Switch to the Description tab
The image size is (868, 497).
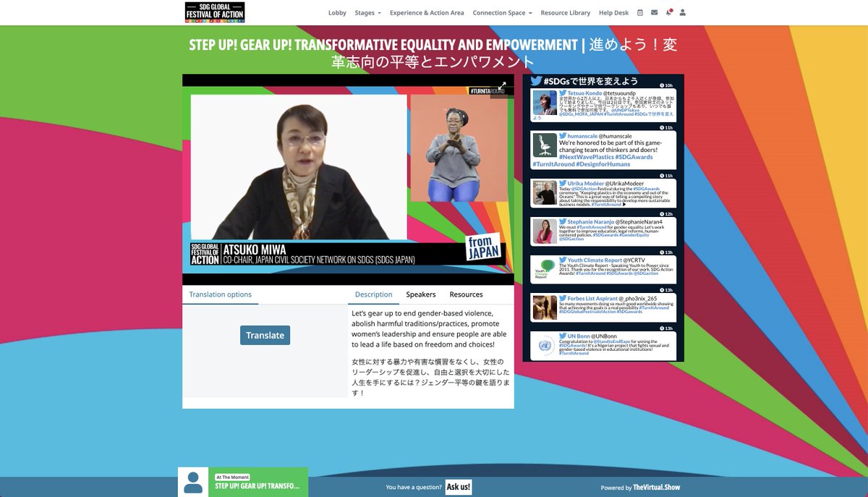(373, 294)
